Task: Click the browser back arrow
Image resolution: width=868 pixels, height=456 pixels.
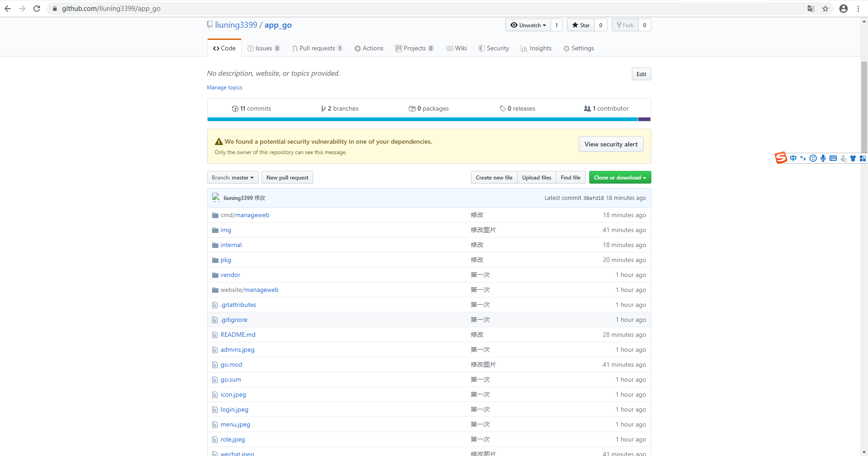Action: pos(8,9)
